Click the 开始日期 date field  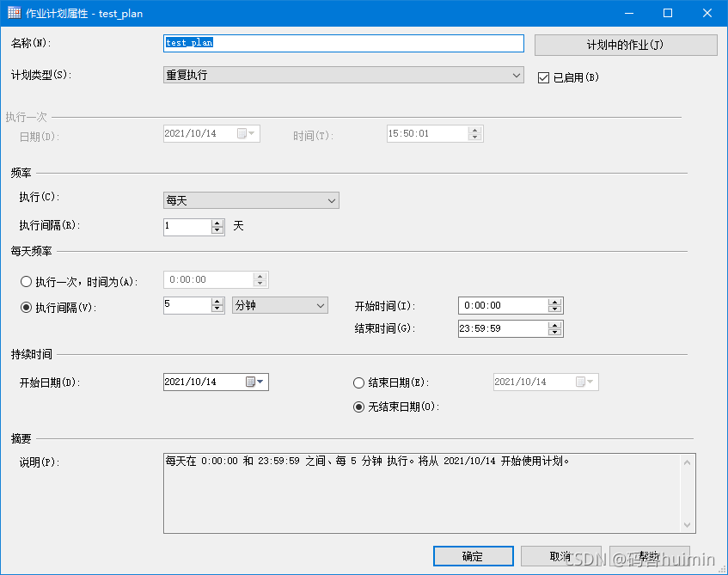coord(216,382)
